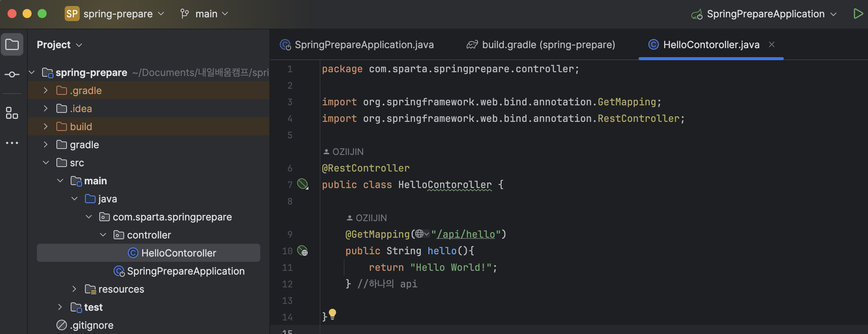Collapse the com.sparta.springprepare package
868x334 pixels.
point(89,217)
